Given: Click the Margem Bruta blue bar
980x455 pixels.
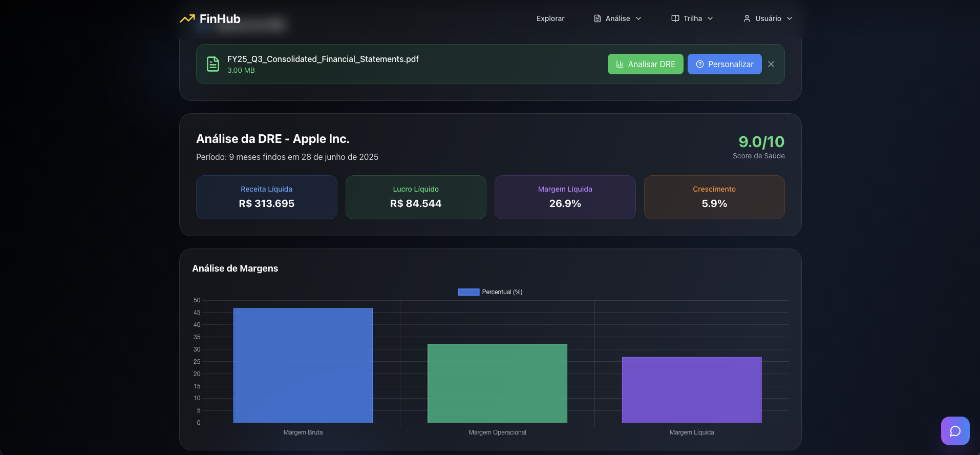Looking at the screenshot, I should point(303,365).
